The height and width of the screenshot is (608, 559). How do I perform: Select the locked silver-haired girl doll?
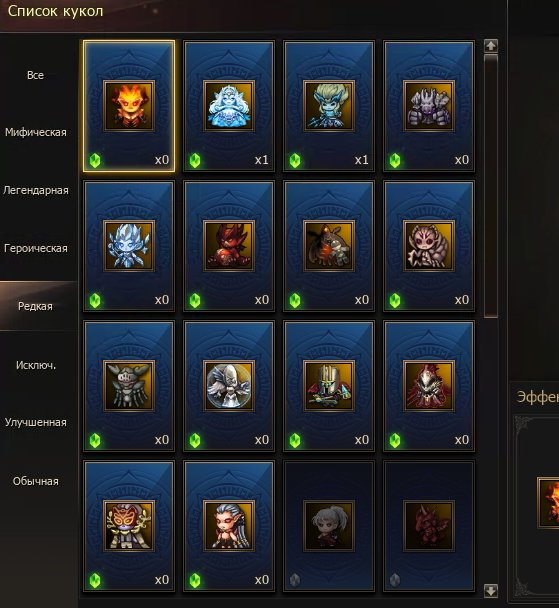point(329,526)
